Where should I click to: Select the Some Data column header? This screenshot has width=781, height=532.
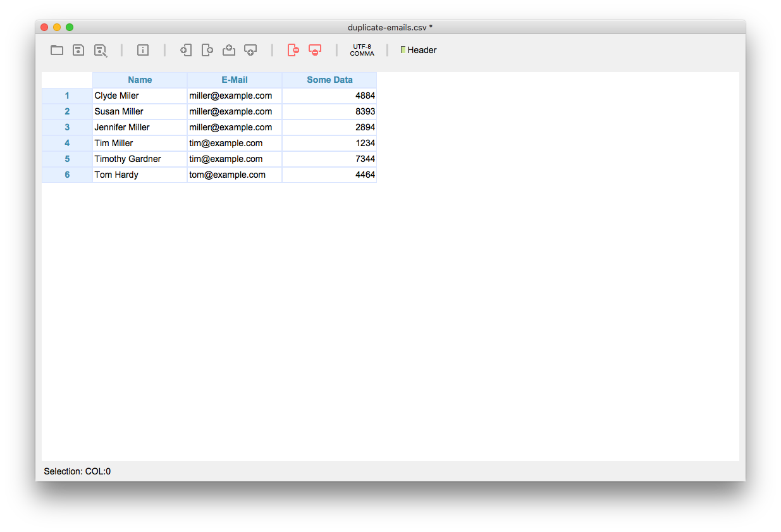(329, 80)
